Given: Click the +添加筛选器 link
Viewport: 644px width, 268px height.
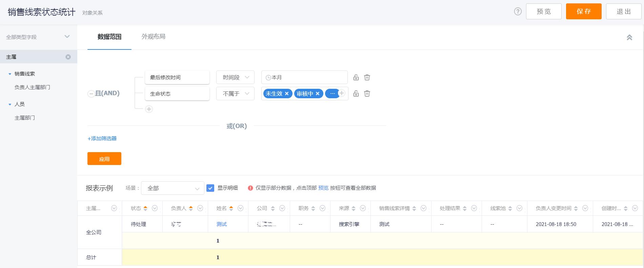Looking at the screenshot, I should (x=102, y=139).
